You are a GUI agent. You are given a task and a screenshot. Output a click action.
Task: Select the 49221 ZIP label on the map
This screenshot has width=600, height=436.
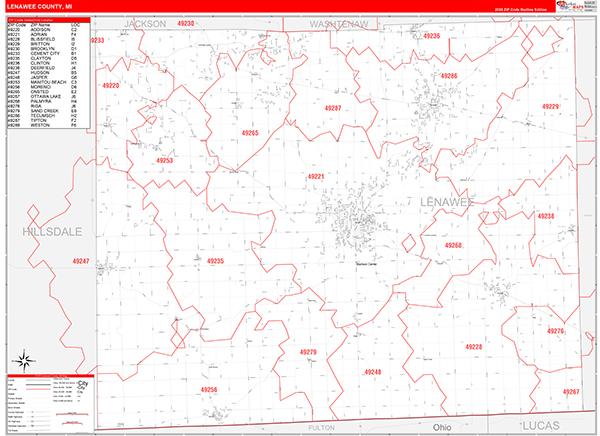coord(316,176)
